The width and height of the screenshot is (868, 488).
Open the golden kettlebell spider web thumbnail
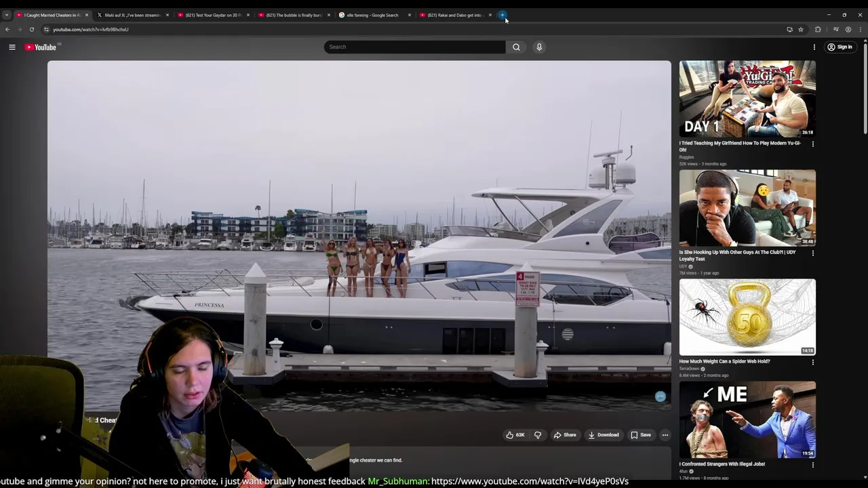tap(747, 317)
